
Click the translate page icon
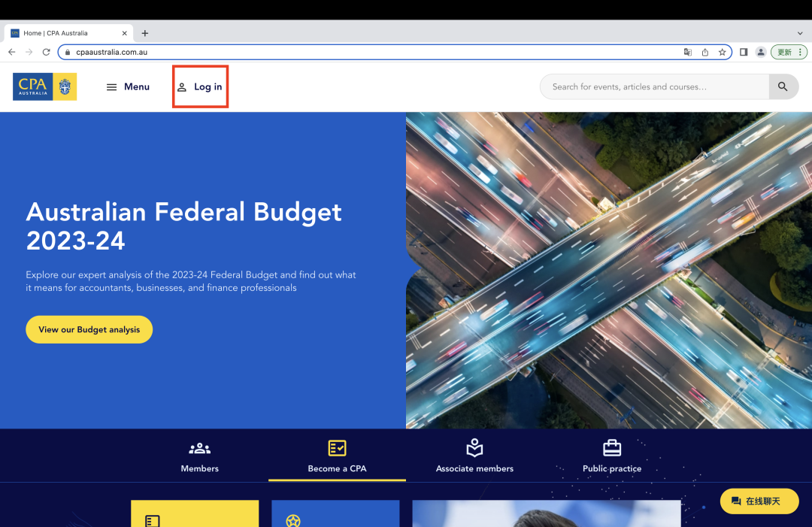[x=687, y=52]
